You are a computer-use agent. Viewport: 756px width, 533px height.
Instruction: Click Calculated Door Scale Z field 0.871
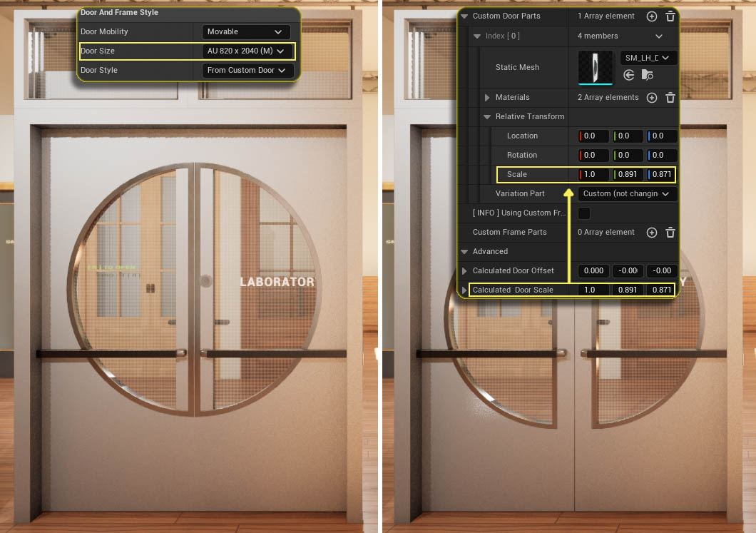coord(661,290)
